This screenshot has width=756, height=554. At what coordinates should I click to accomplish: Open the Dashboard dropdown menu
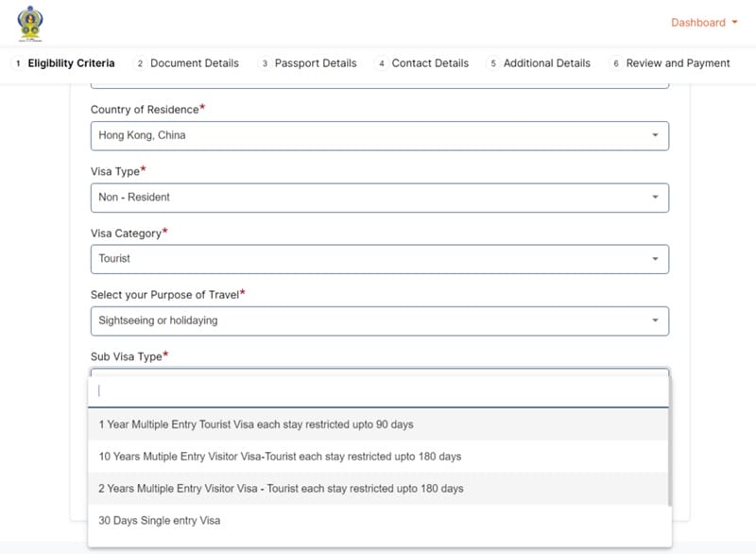704,23
